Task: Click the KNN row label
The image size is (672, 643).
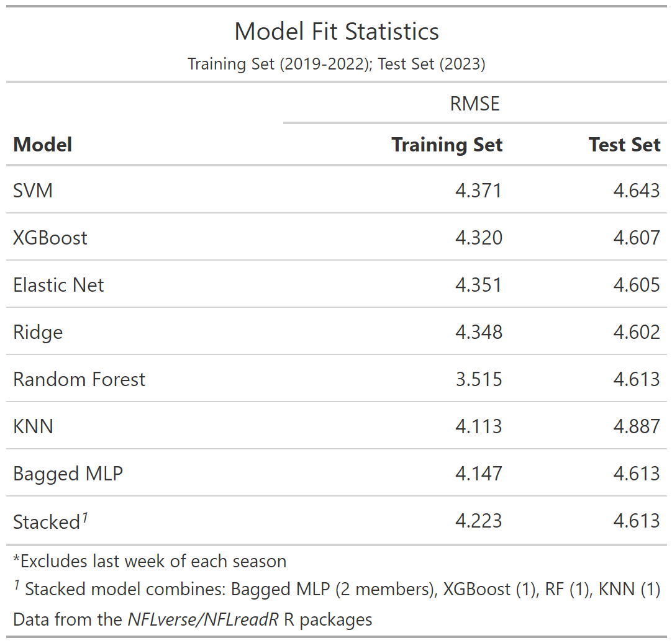Action: (x=33, y=426)
